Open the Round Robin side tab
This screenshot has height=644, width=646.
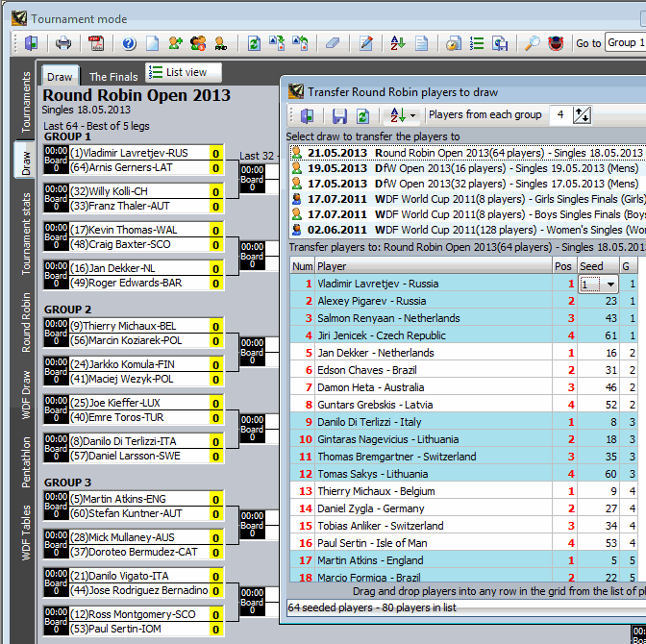pos(27,323)
